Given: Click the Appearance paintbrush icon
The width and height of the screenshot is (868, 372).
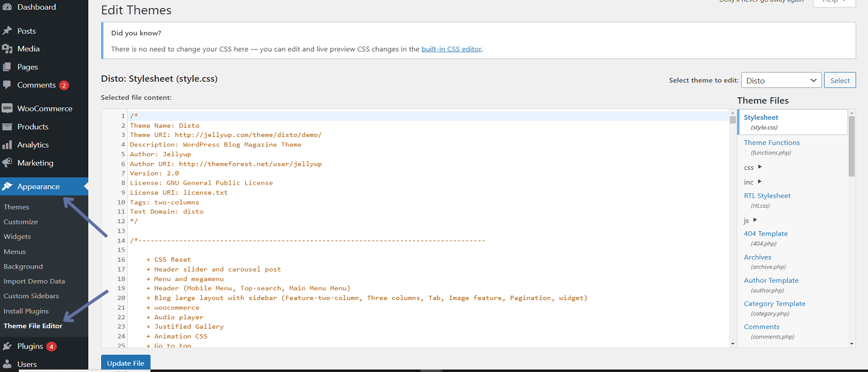Looking at the screenshot, I should (x=7, y=187).
